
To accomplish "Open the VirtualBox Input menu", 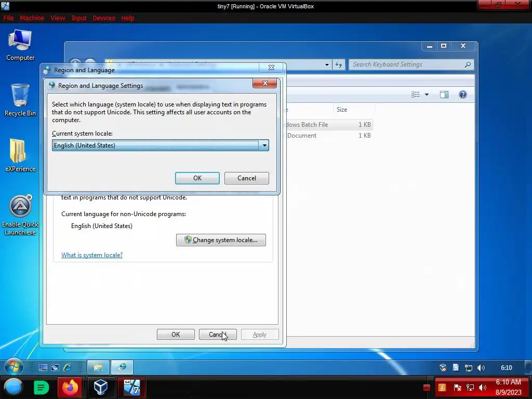I will coord(79,18).
